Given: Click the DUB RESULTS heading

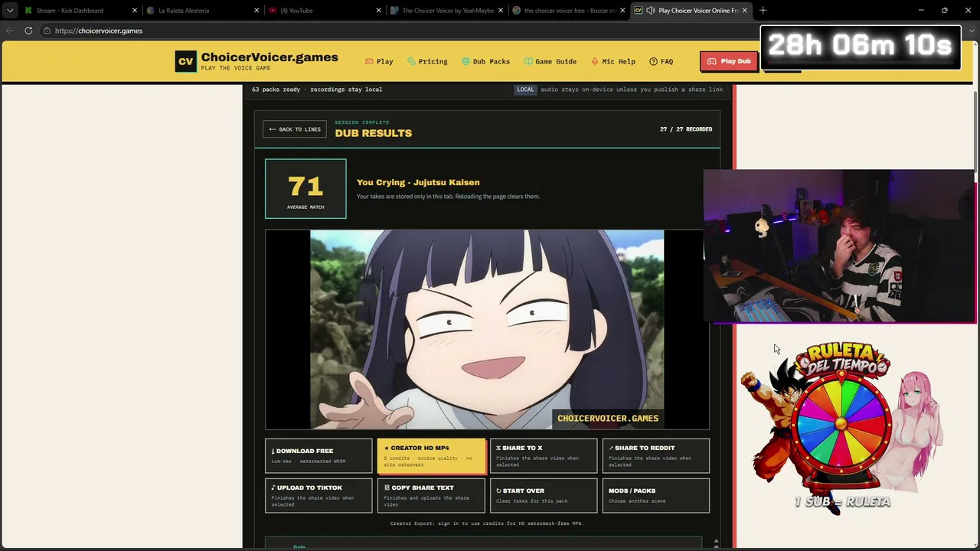Looking at the screenshot, I should [374, 133].
